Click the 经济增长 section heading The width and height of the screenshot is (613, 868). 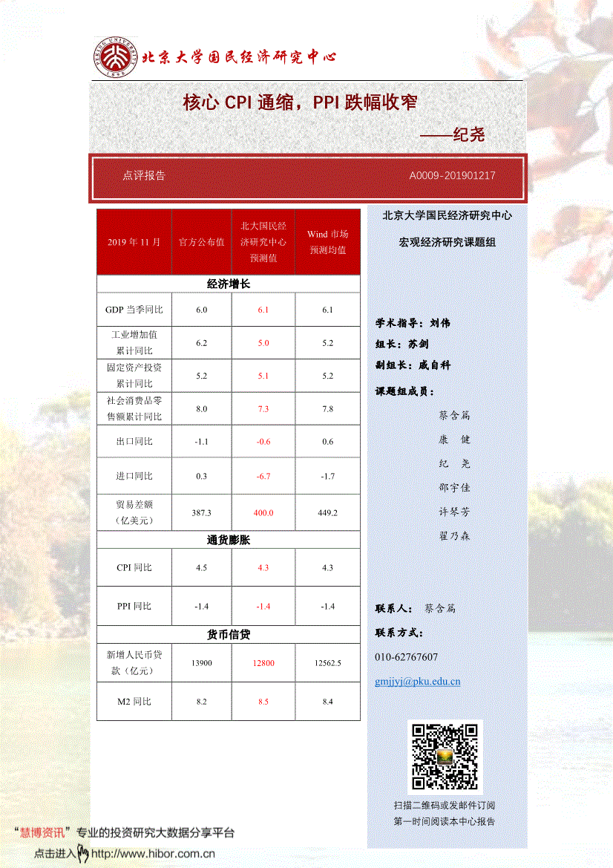click(229, 284)
